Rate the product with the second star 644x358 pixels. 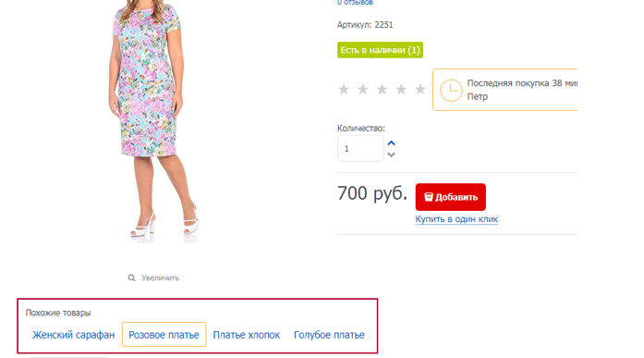pyautogui.click(x=363, y=89)
